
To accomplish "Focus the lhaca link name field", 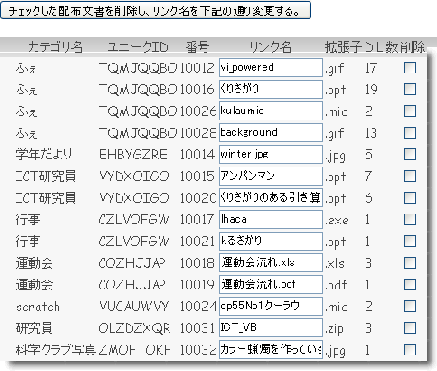I will (x=271, y=219).
